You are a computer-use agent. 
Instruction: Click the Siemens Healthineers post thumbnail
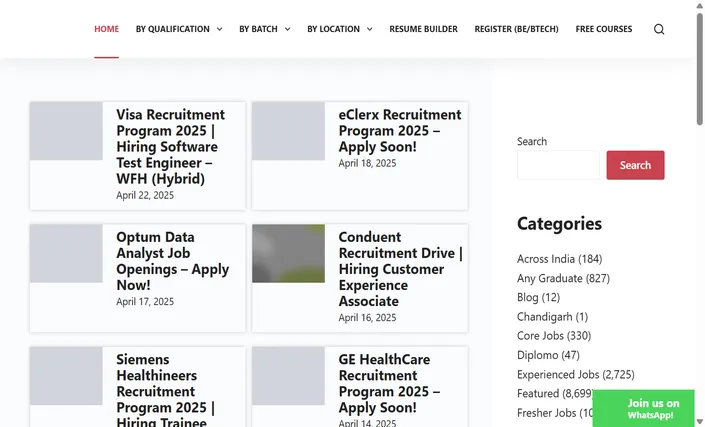tap(66, 376)
